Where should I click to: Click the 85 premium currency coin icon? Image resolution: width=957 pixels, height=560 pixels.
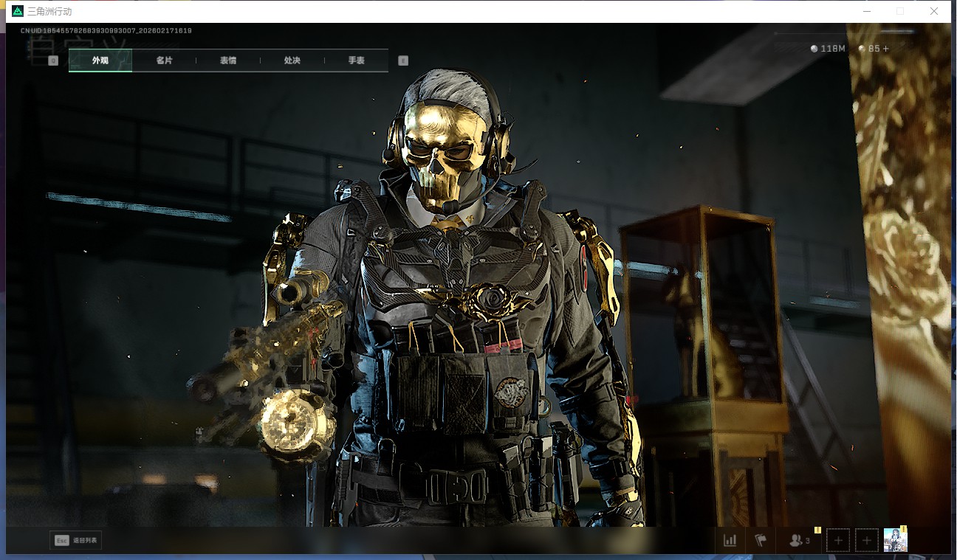point(862,49)
